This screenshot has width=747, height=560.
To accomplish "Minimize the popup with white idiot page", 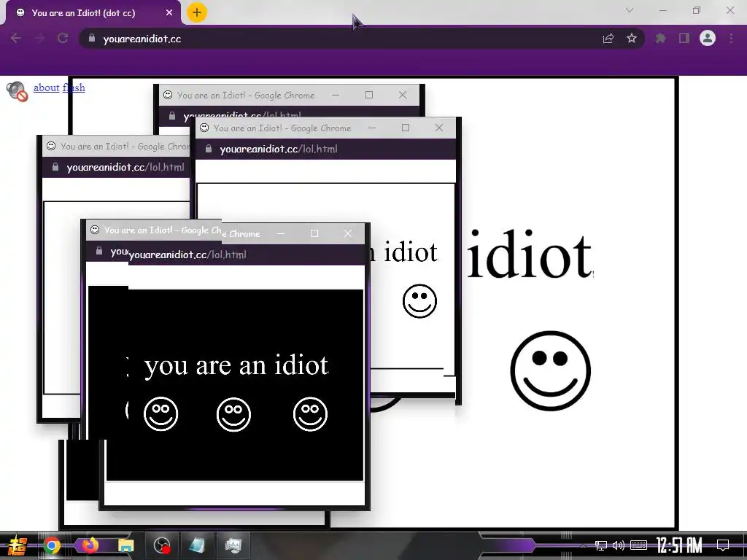I will [372, 128].
